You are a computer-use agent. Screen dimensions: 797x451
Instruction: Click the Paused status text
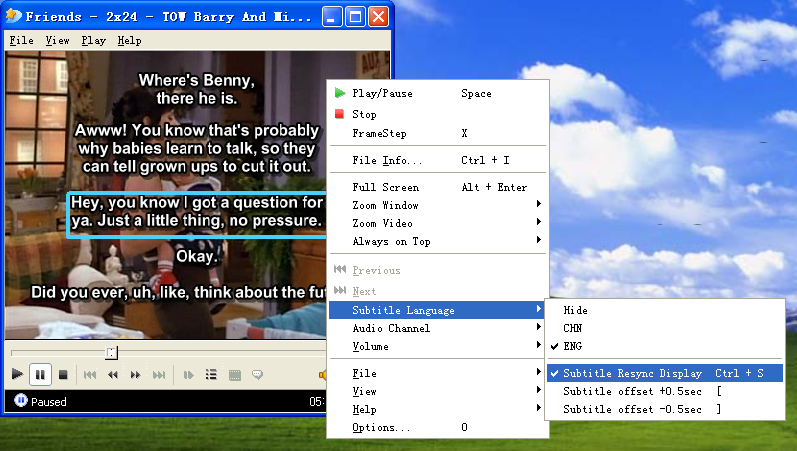point(49,402)
